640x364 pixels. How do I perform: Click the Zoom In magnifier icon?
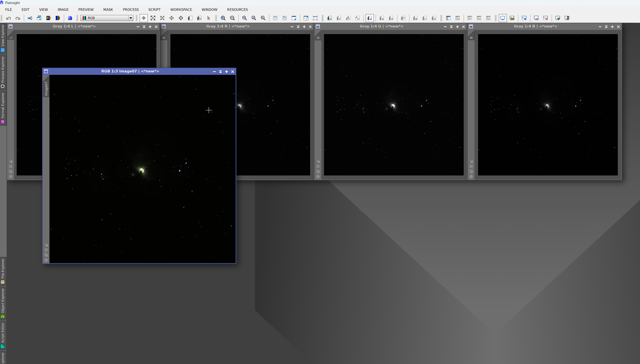coord(223,18)
